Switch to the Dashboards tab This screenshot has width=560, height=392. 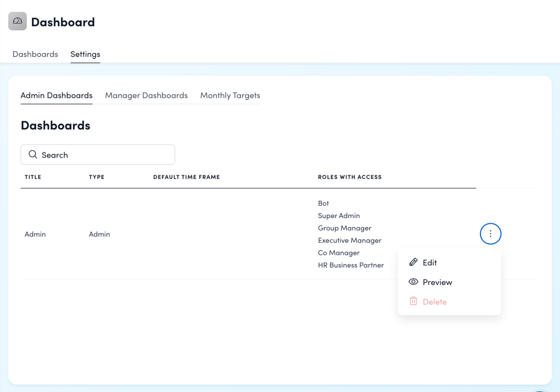pyautogui.click(x=35, y=54)
